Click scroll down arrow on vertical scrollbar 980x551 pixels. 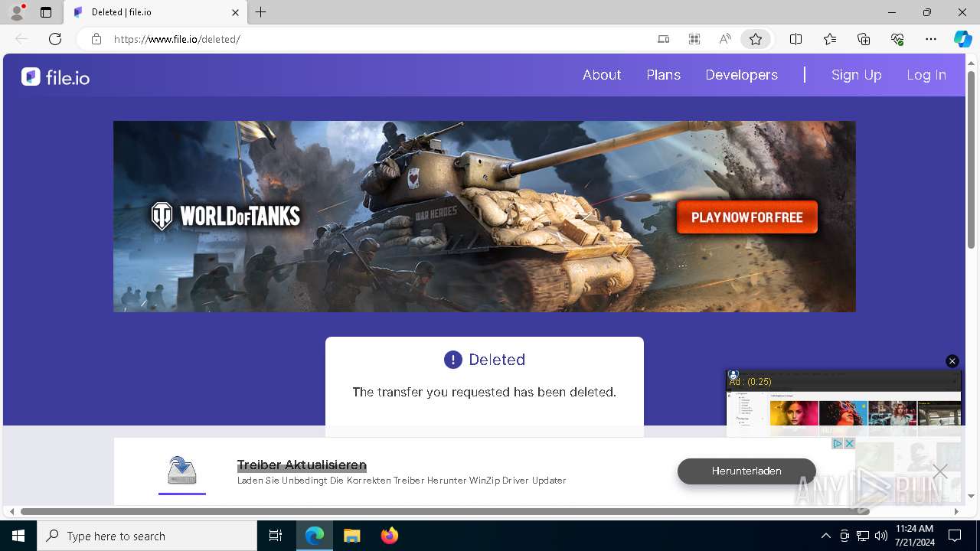972,497
